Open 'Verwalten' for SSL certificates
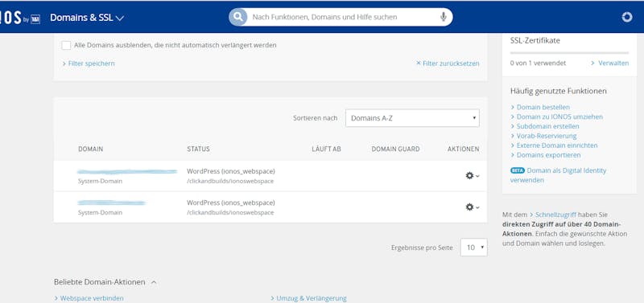 point(610,63)
